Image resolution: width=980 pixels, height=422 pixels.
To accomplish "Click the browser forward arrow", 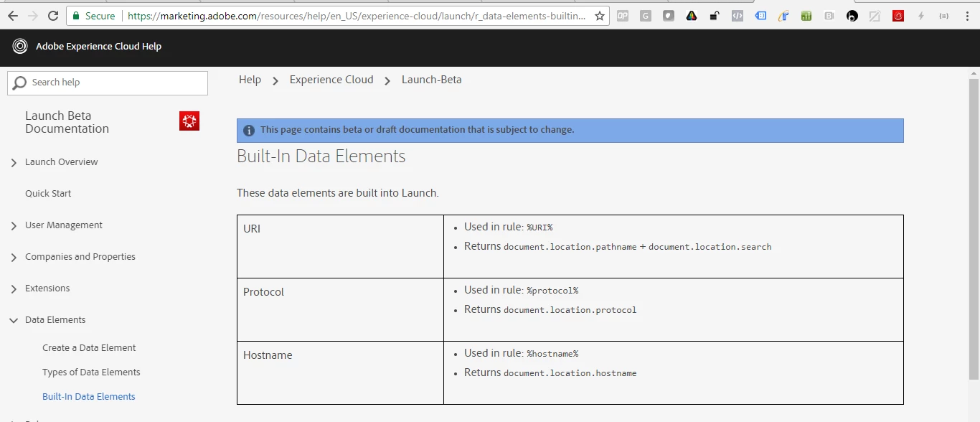I will pos(33,16).
